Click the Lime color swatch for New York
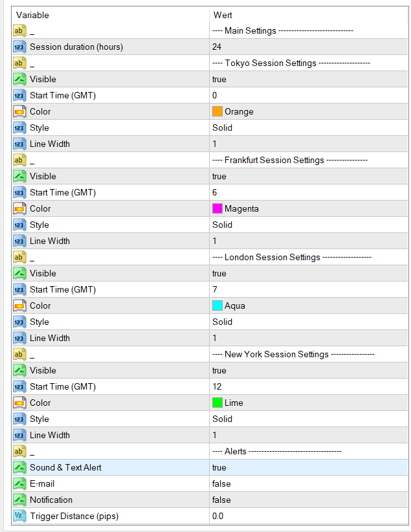Viewport: 411px width, 532px height. pos(217,403)
